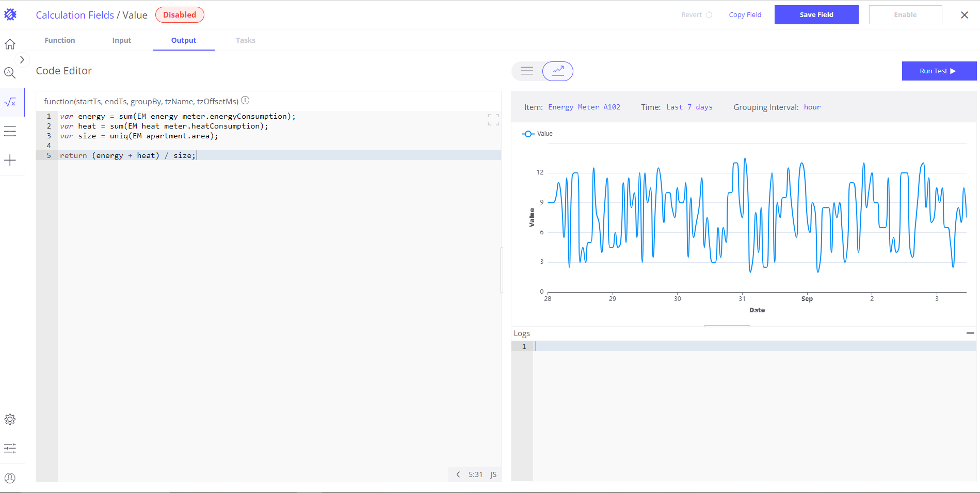The height and width of the screenshot is (493, 980).
Task: Open the sliders configuration icon
Action: pos(10,448)
